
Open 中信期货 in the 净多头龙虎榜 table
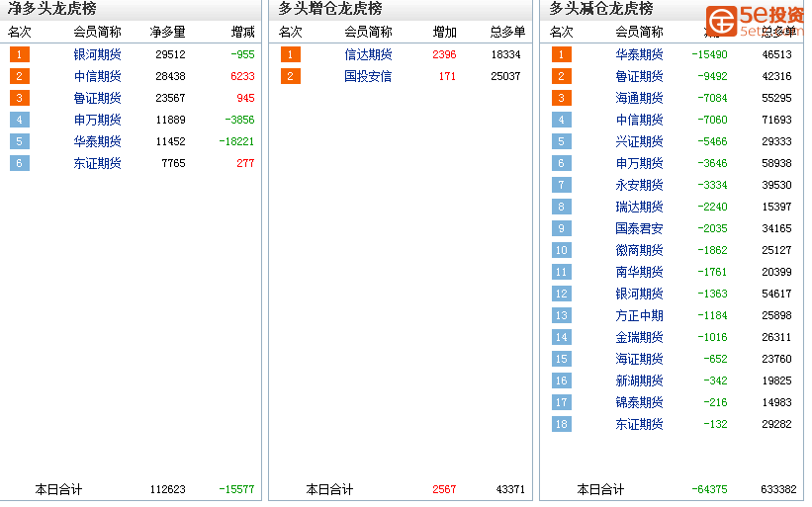[97, 76]
